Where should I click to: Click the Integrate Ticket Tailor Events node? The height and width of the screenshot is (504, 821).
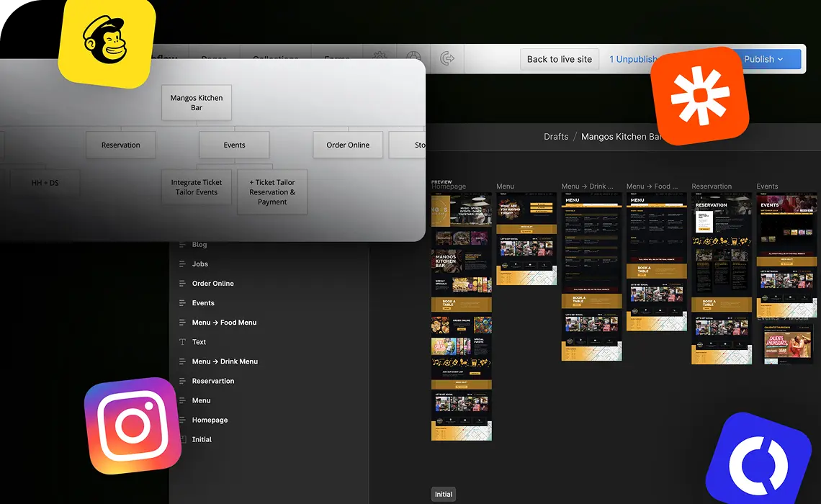197,187
